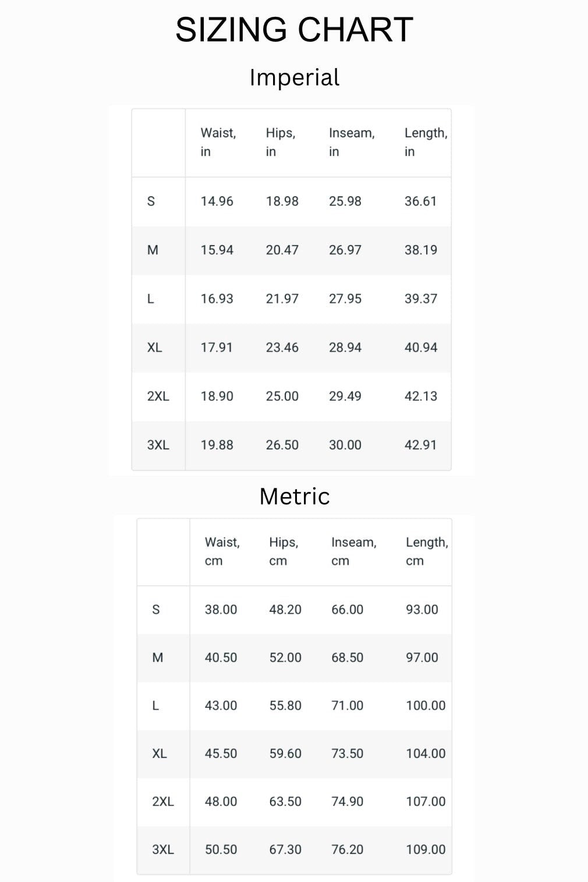This screenshot has height=882, width=588.
Task: Click the 52.00 hips value for size M
Action: (x=285, y=658)
